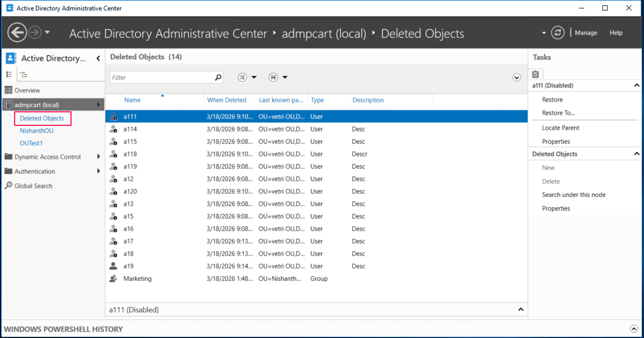Open the Manage menu
The image size is (644, 338).
[586, 32]
